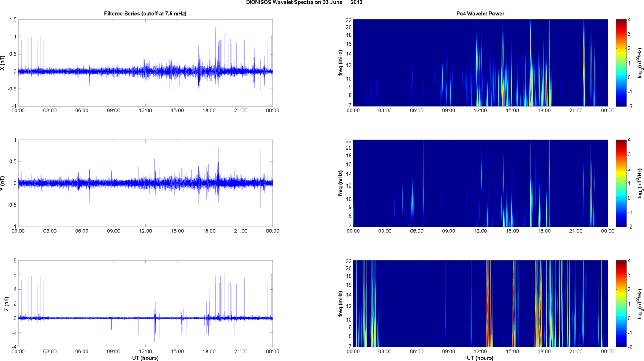This screenshot has width=644, height=361.
Task: Click the freq (mHz) label of top spectrogram
Action: 340,63
